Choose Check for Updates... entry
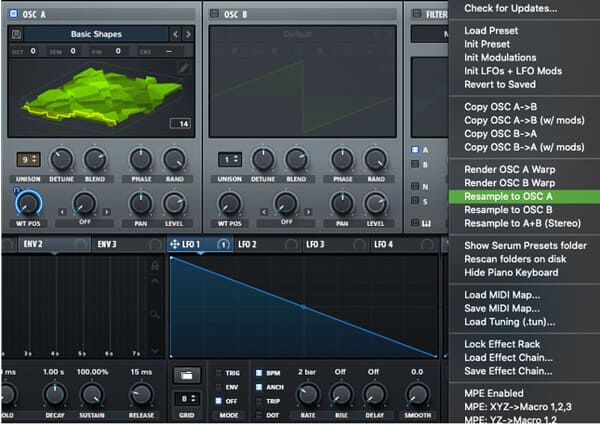The width and height of the screenshot is (600, 424). tap(524, 8)
